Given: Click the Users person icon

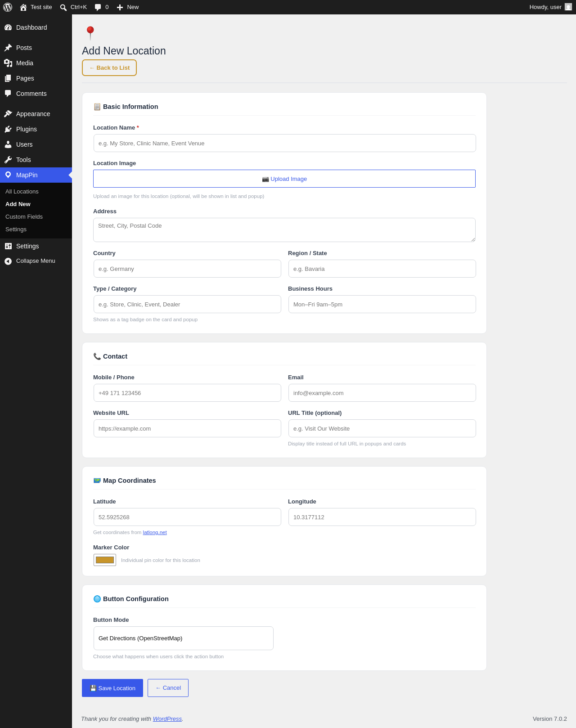Looking at the screenshot, I should (x=8, y=144).
